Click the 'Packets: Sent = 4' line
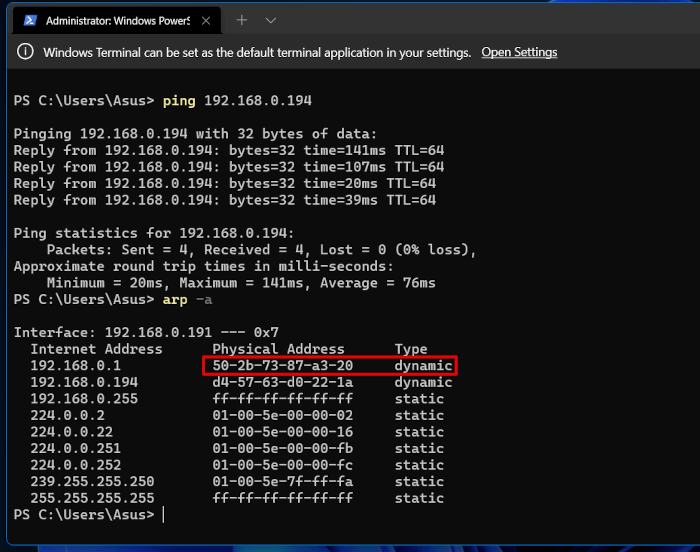The height and width of the screenshot is (552, 700). coord(262,249)
